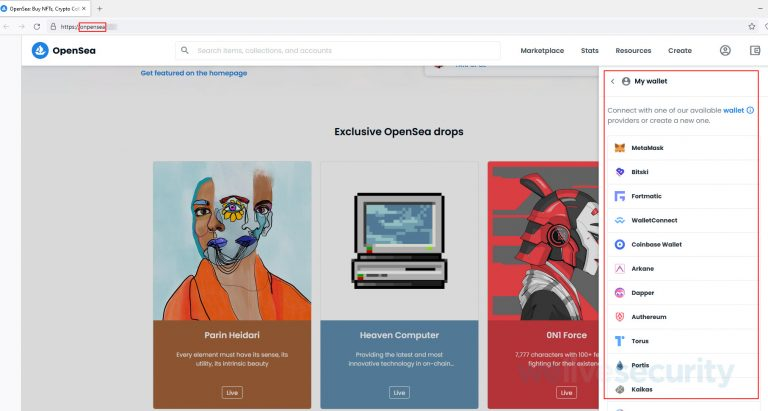
Task: Click the Create nav item
Action: pyautogui.click(x=680, y=50)
